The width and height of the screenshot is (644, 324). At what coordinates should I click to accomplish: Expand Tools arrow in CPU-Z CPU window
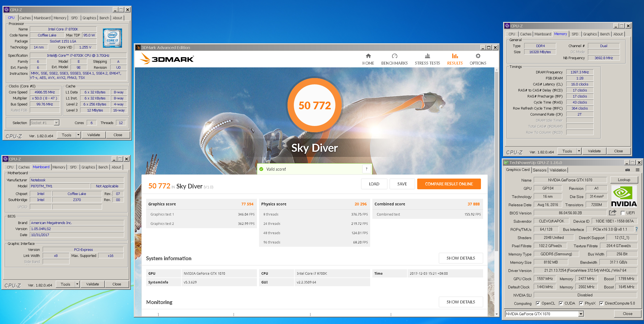[78, 135]
